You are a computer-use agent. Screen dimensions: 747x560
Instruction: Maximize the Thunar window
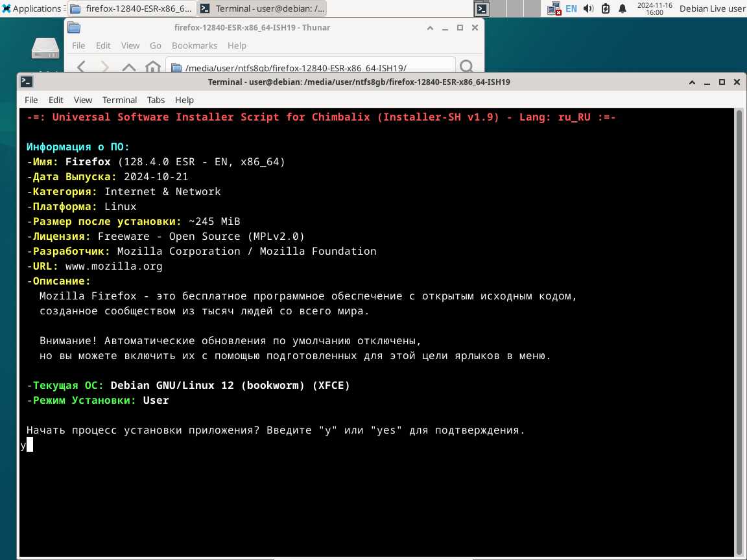460,28
